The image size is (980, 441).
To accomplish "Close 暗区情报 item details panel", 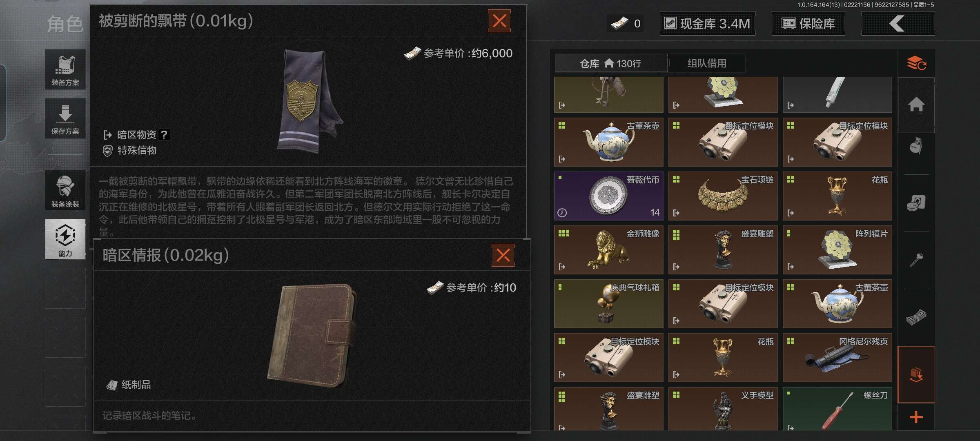I will tap(503, 255).
